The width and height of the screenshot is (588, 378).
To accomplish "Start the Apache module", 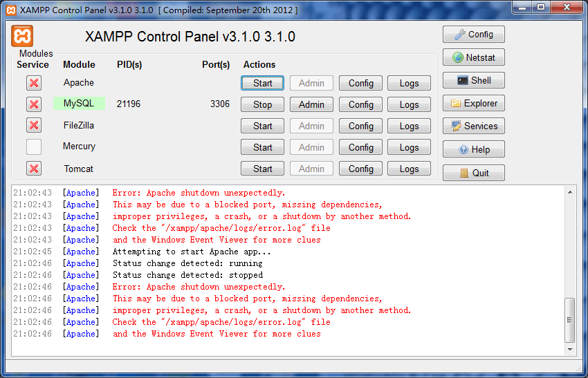I will [263, 83].
